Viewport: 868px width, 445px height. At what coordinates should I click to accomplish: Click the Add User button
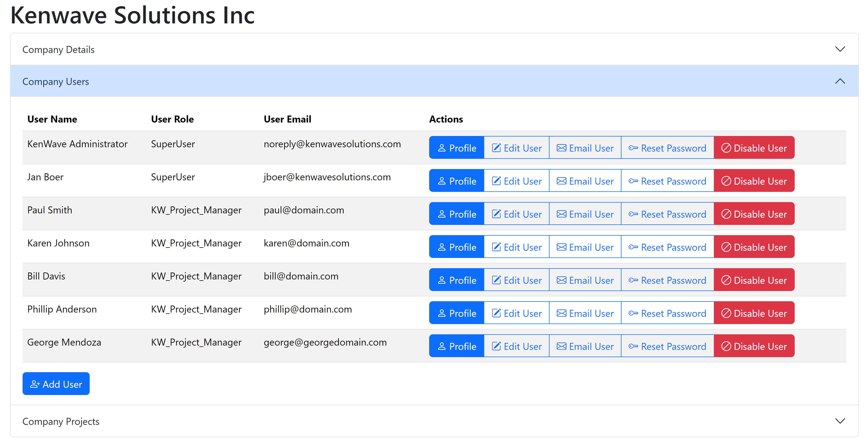(56, 384)
